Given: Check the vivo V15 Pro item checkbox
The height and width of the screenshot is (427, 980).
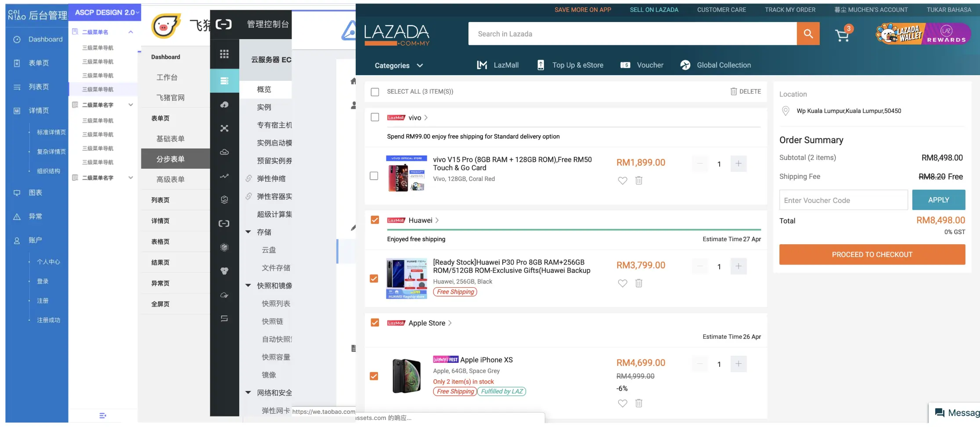Looking at the screenshot, I should coord(374,176).
